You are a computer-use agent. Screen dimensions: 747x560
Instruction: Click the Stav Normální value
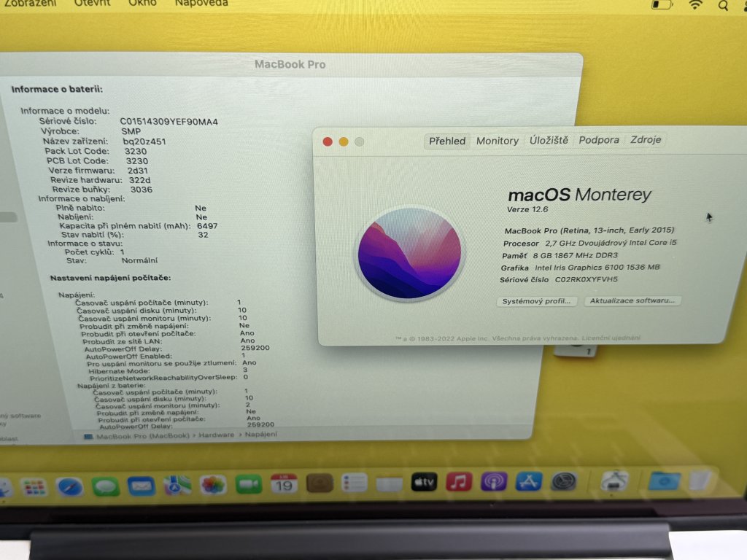coord(139,260)
